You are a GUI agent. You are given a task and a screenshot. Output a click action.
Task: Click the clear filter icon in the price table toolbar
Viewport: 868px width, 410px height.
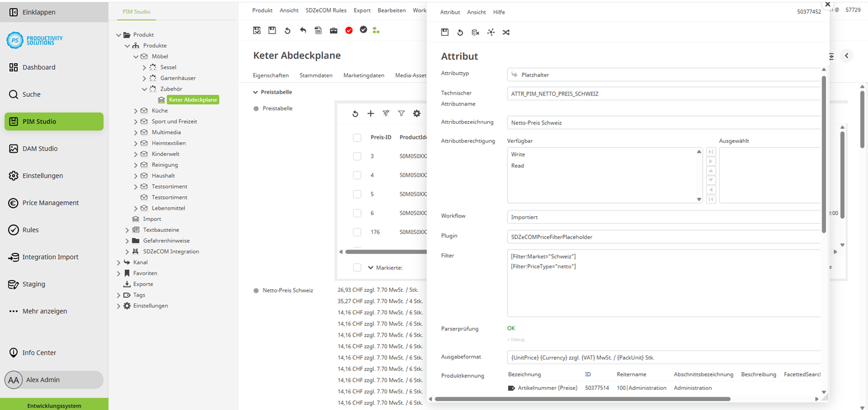click(x=386, y=114)
